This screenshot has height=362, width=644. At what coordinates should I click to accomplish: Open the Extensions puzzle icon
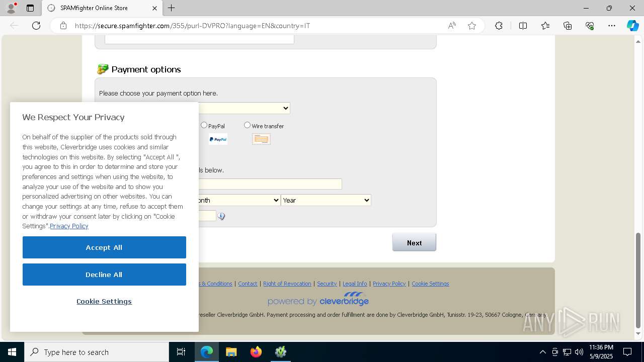(x=499, y=26)
